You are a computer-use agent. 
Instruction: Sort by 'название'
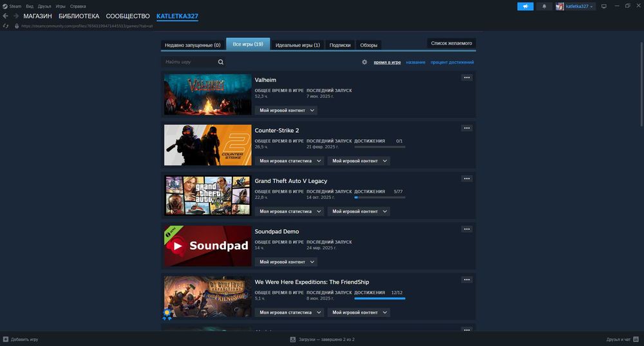point(415,62)
